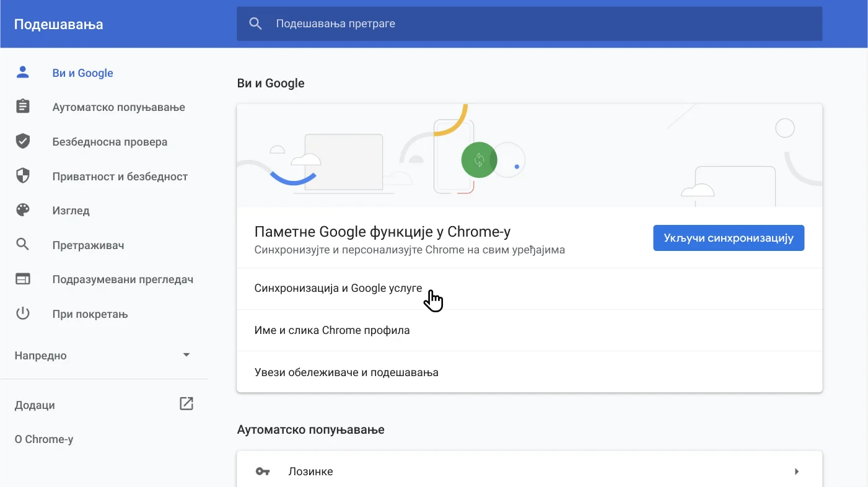Click the Аутоматско попуњавање sidebar icon
Image resolution: width=868 pixels, height=487 pixels.
pyautogui.click(x=22, y=106)
